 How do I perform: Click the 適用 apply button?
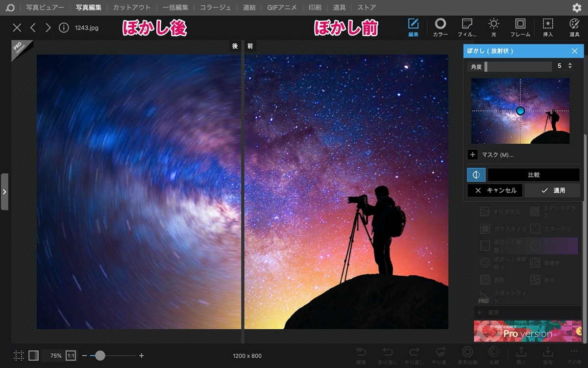[552, 190]
